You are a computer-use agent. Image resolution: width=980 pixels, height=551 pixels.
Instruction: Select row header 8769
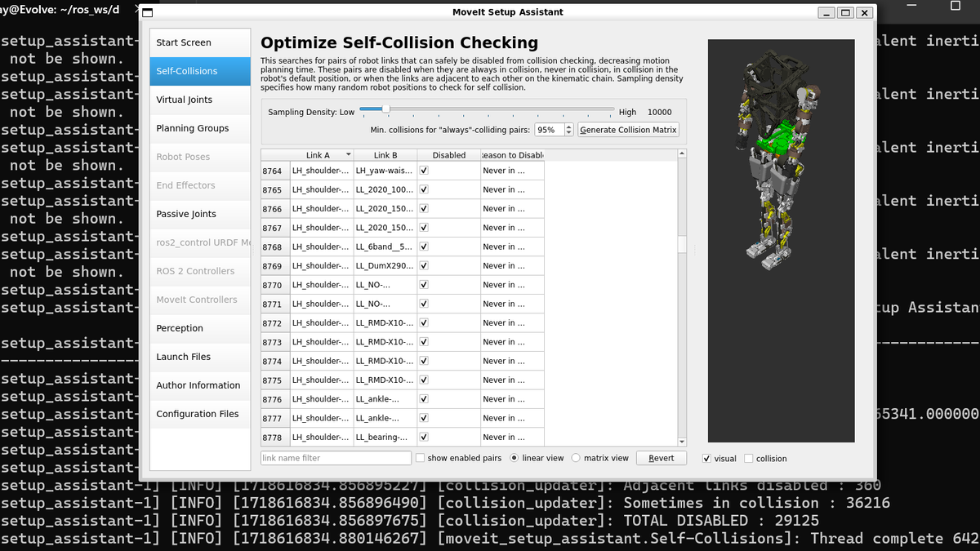275,266
